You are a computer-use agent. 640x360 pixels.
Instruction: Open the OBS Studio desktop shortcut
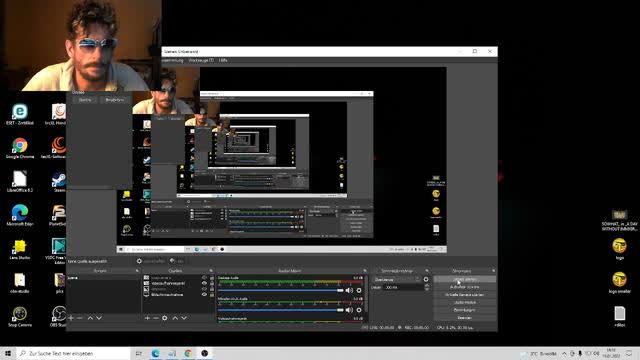[x=59, y=317]
